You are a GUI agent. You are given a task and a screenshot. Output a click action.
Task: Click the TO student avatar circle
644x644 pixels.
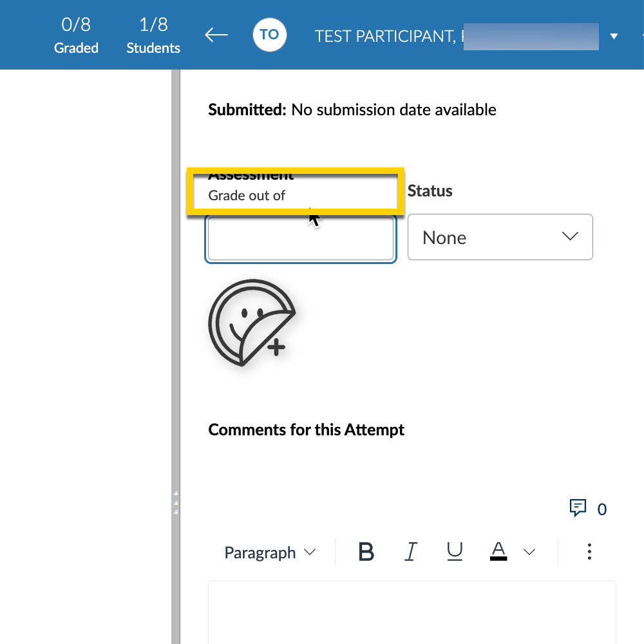pos(269,35)
